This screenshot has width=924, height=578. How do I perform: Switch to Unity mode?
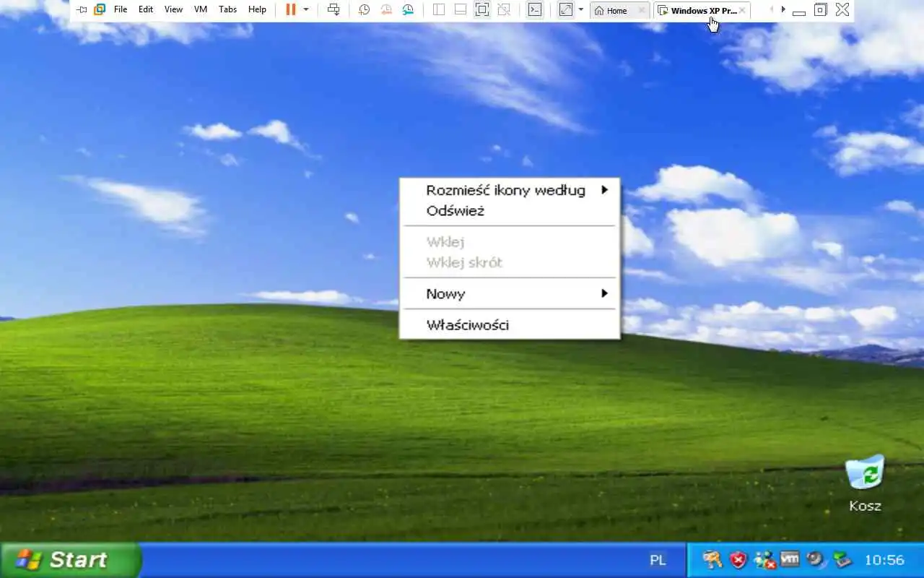pos(504,10)
